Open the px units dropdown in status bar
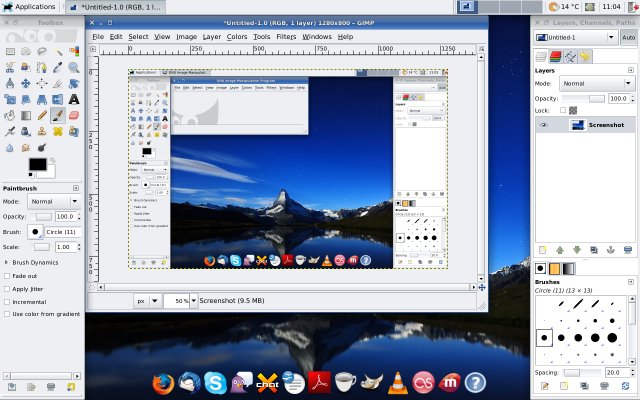This screenshot has width=640, height=400. point(147,301)
